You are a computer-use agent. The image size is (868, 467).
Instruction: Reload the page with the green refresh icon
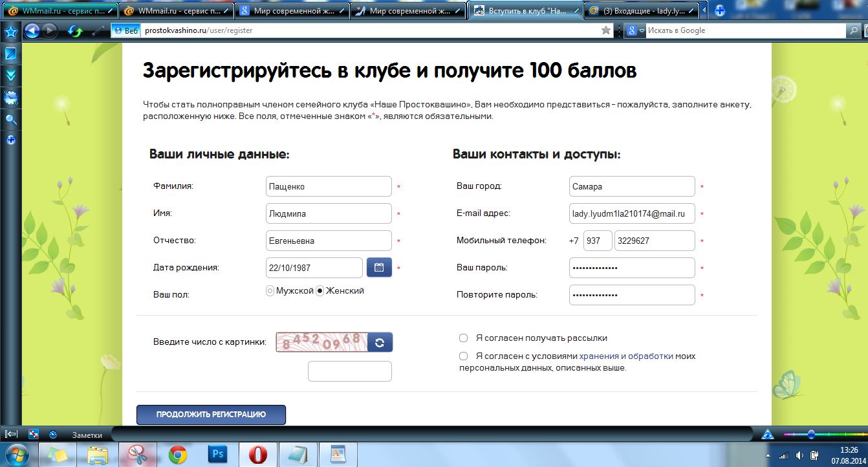pyautogui.click(x=75, y=30)
